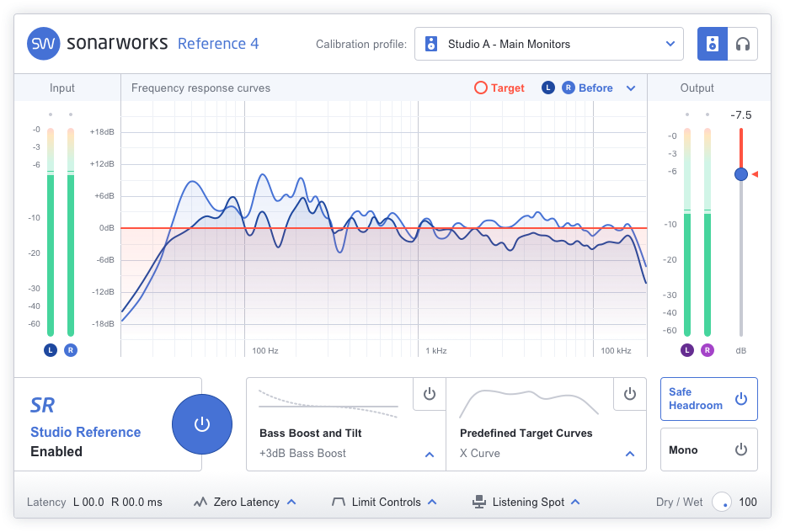Adjust the output level slider
The width and height of the screenshot is (785, 532).
tap(740, 174)
